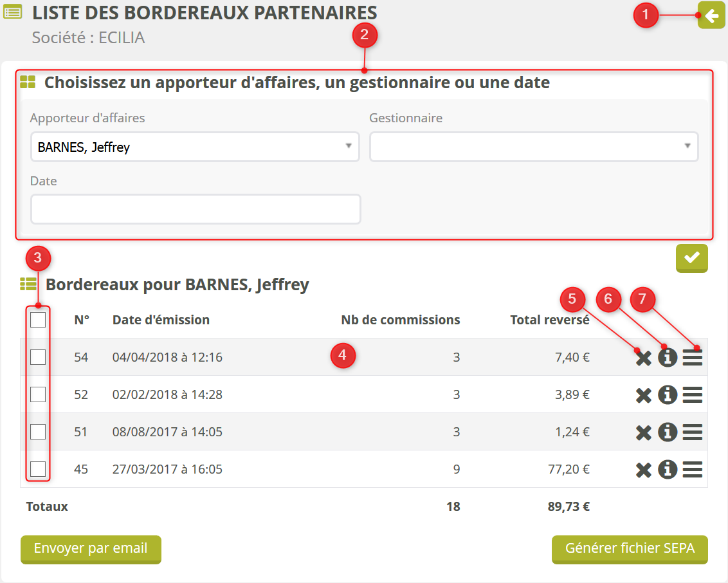The height and width of the screenshot is (583, 728).
Task: Open the Apporteur d'affaires dropdown
Action: tap(195, 147)
